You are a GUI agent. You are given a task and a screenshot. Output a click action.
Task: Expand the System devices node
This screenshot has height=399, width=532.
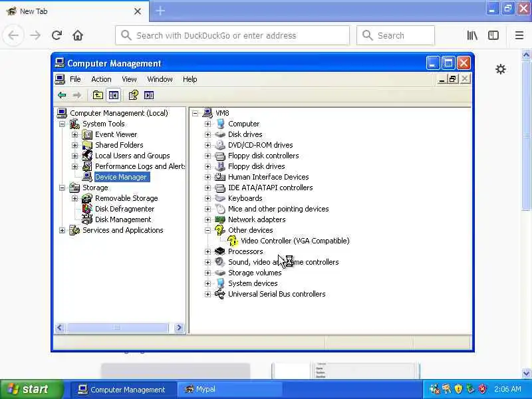click(207, 283)
